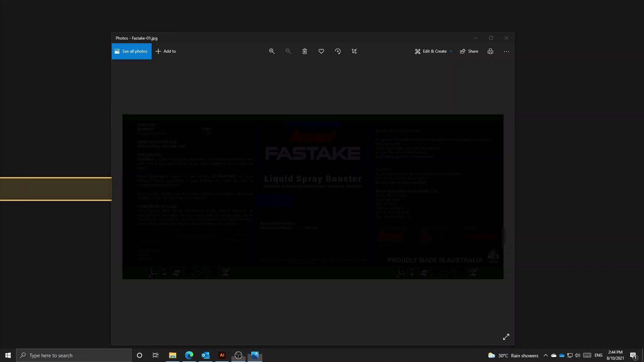Viewport: 644px width, 362px height.
Task: Open Task View on taskbar
Action: point(156,355)
